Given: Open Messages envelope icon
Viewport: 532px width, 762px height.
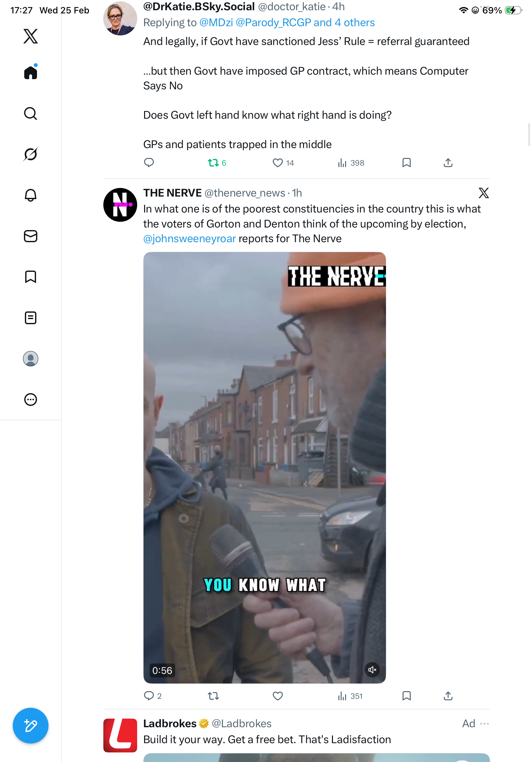Looking at the screenshot, I should (31, 236).
